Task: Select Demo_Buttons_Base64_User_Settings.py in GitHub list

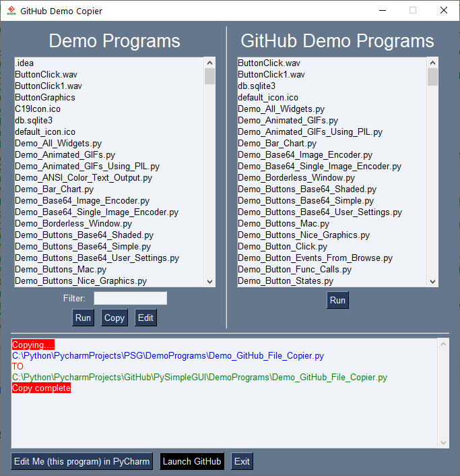Action: click(332, 212)
